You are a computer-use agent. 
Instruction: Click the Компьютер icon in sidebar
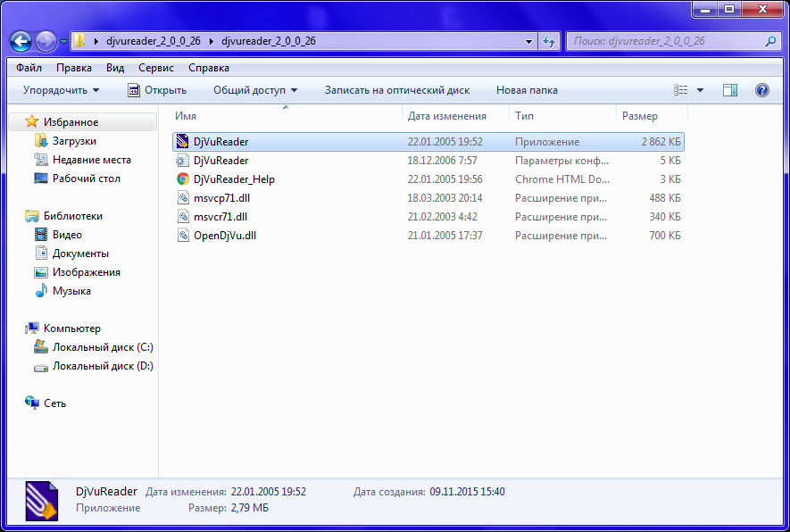32,328
